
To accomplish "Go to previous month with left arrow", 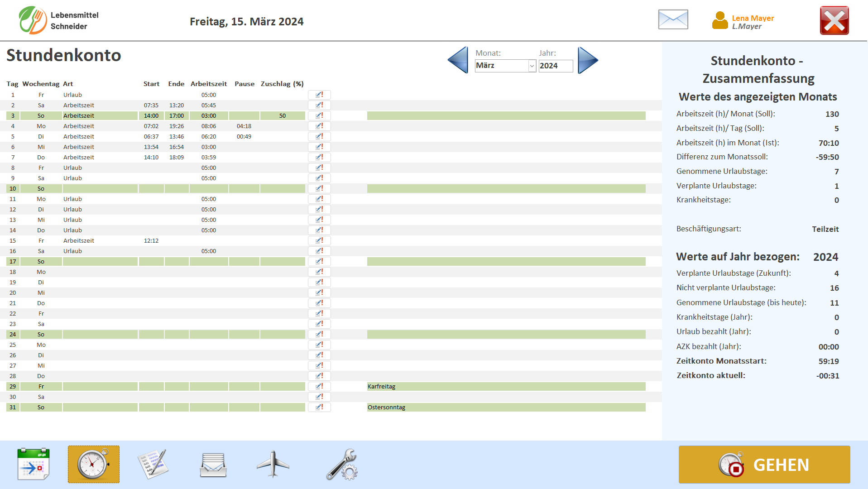I will click(x=458, y=60).
